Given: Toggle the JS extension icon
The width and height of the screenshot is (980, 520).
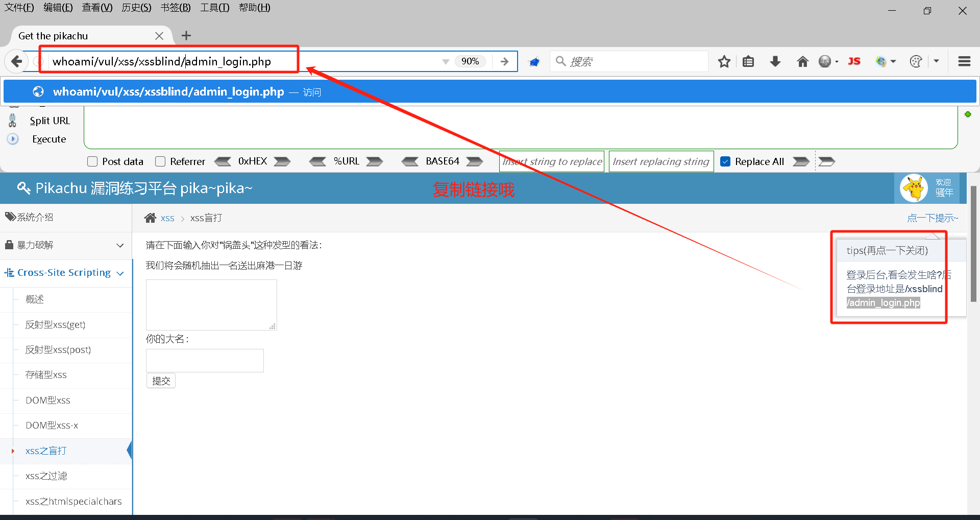Looking at the screenshot, I should [854, 61].
